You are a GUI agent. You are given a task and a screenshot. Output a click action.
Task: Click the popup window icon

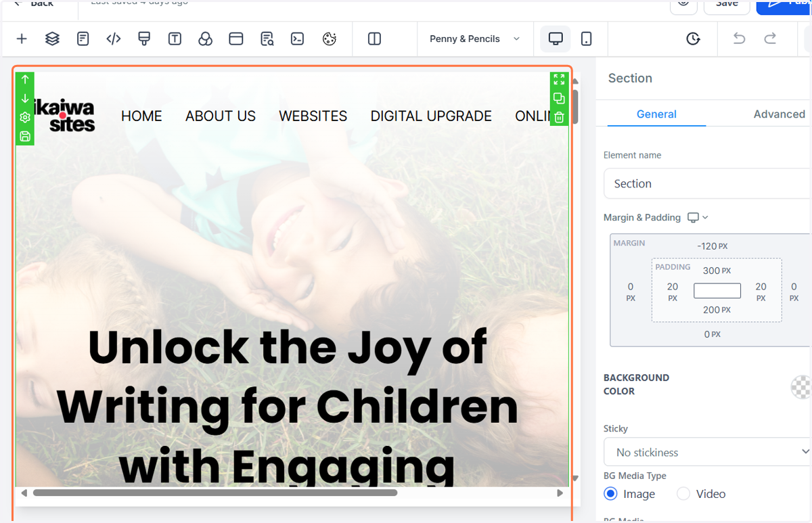[236, 39]
